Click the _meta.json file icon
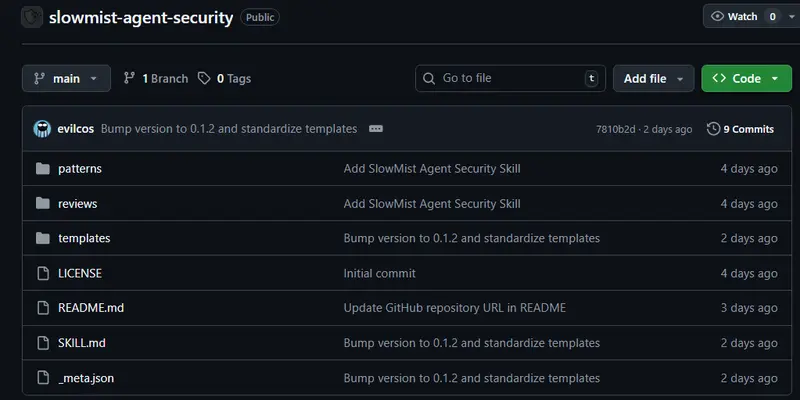800x400 pixels. [x=42, y=378]
